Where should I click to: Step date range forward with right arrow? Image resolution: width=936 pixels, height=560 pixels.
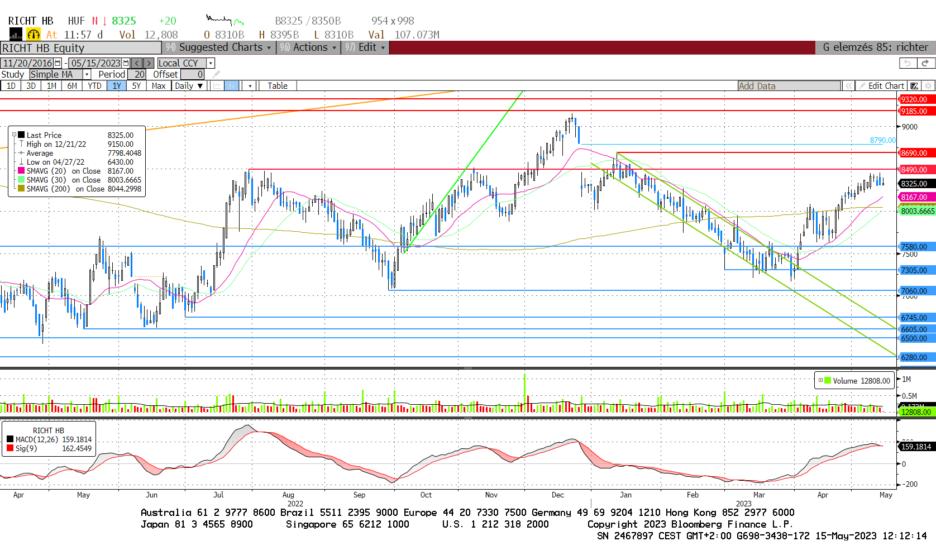[149, 63]
